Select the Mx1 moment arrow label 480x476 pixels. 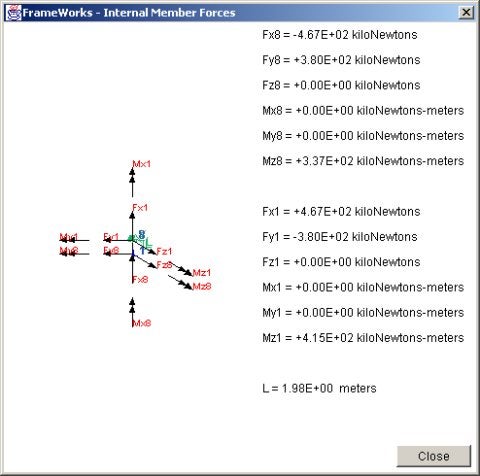(x=142, y=164)
